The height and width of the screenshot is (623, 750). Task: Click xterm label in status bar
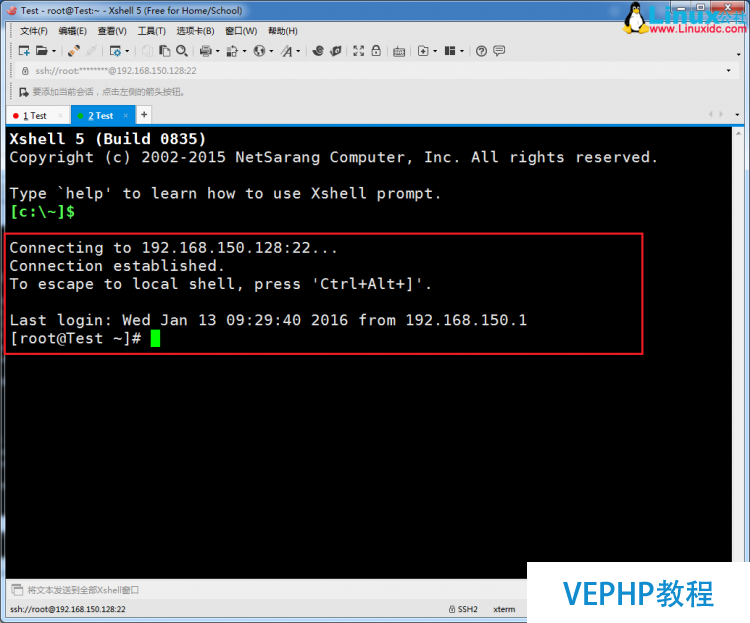tap(504, 609)
